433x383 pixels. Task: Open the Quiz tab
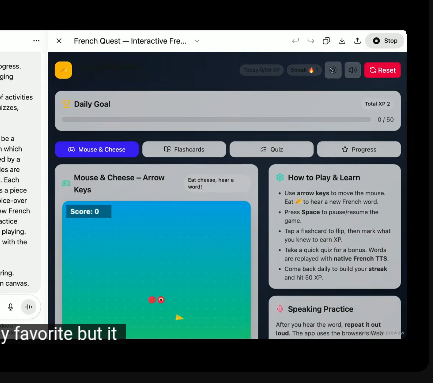point(272,149)
